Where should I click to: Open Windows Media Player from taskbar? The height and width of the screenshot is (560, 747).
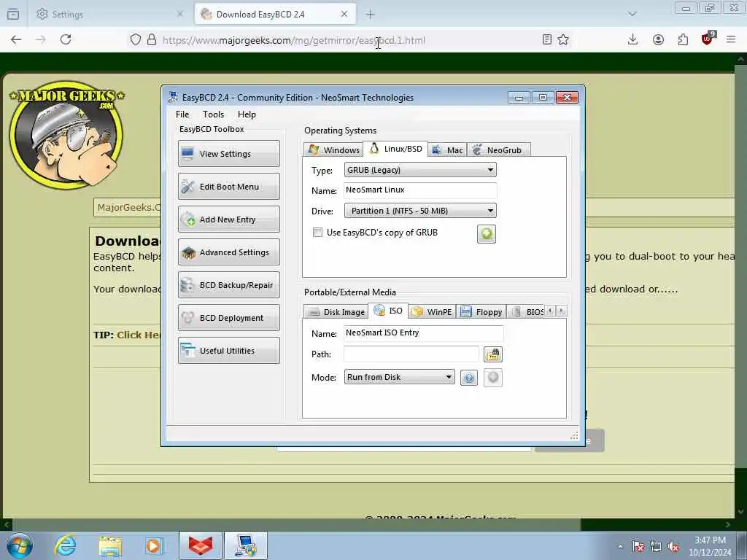154,545
